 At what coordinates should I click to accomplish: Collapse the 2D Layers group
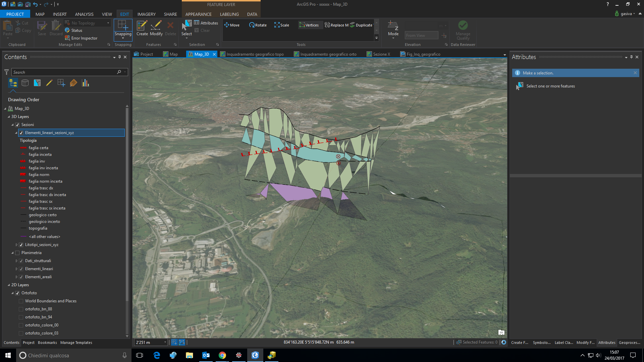(9, 285)
